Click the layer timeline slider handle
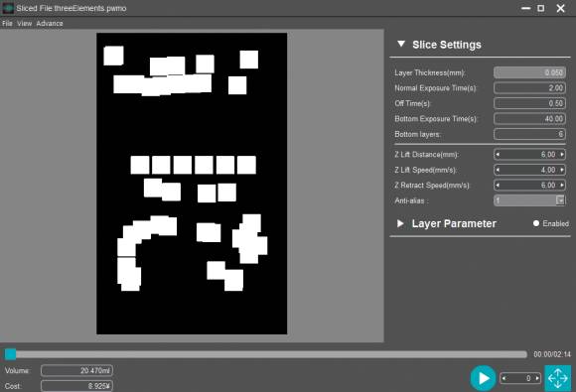Viewport: 576px width, 392px height. pos(10,354)
